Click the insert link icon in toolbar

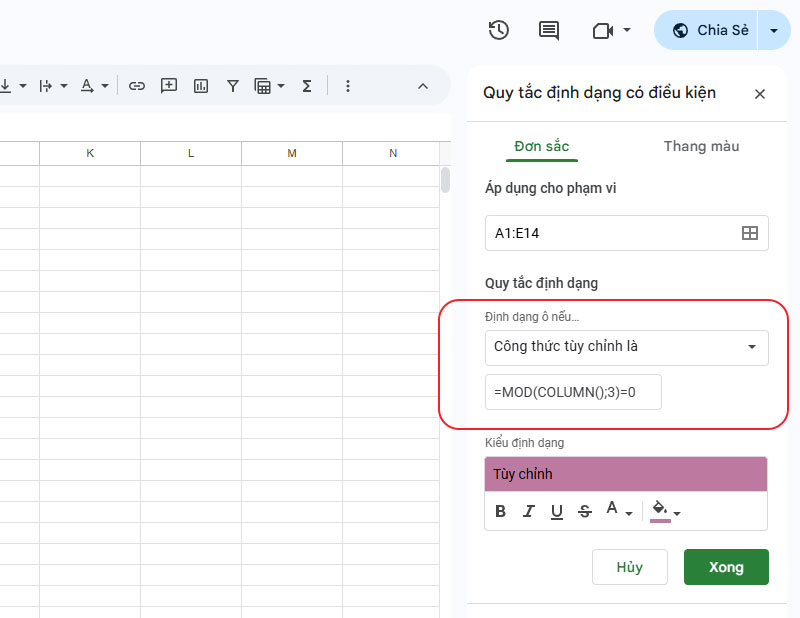137,86
